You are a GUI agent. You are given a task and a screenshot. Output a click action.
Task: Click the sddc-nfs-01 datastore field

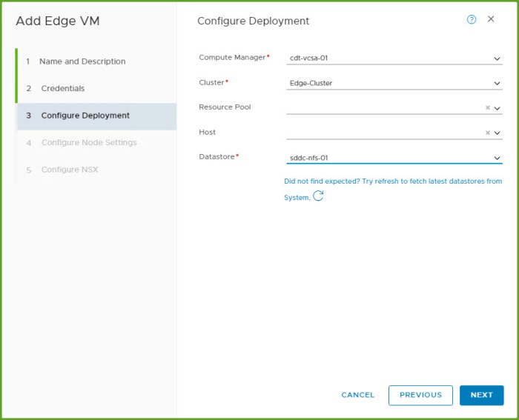pyautogui.click(x=386, y=158)
